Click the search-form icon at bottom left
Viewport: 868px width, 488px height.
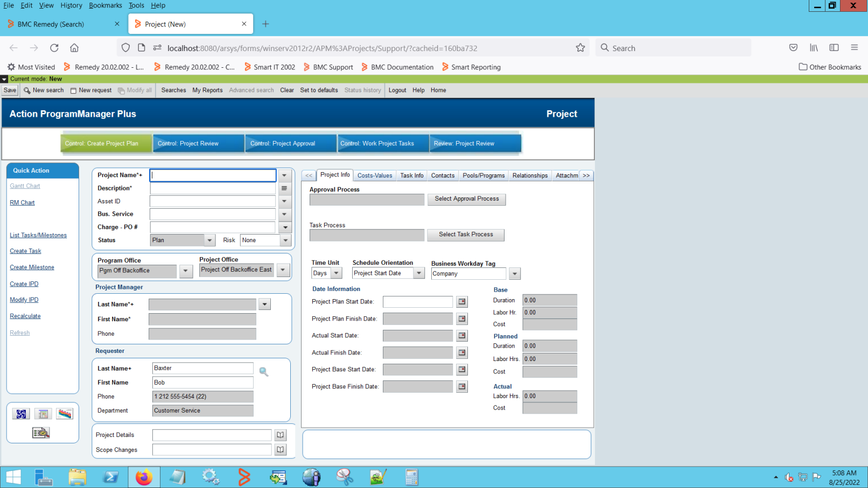coord(41,433)
